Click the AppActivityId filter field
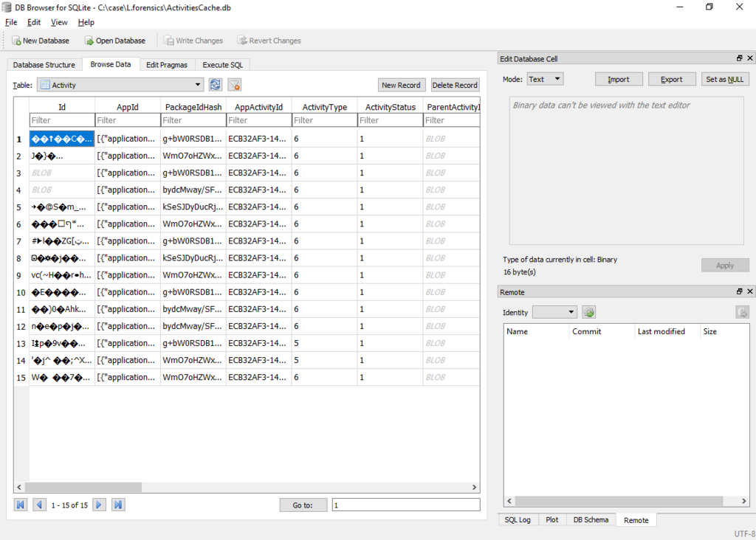The height and width of the screenshot is (540, 756). point(258,120)
